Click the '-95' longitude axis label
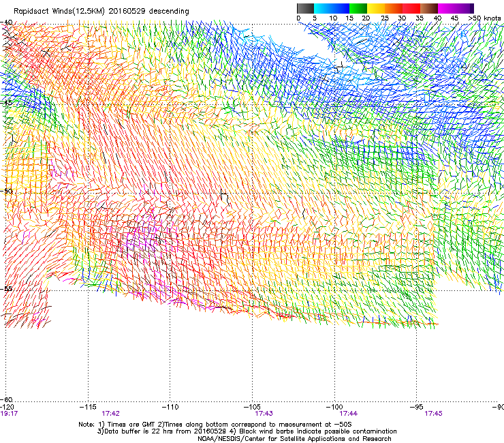Screen dimensions: 504x443 pyautogui.click(x=416, y=408)
